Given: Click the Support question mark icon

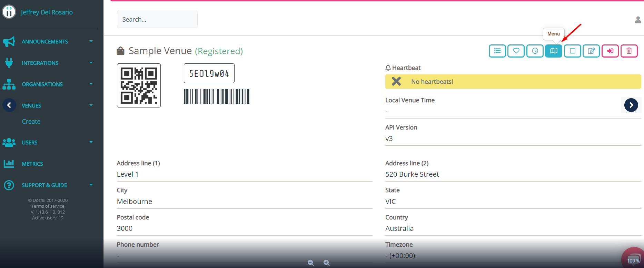Looking at the screenshot, I should click(x=9, y=185).
